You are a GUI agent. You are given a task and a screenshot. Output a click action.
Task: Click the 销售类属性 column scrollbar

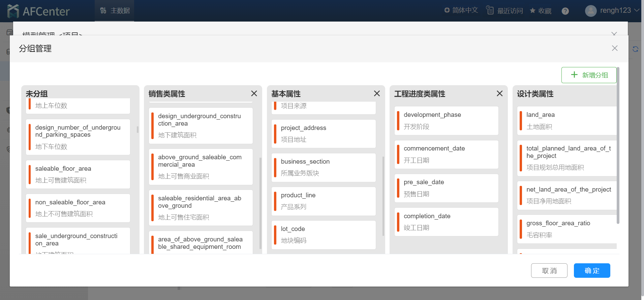pyautogui.click(x=260, y=203)
